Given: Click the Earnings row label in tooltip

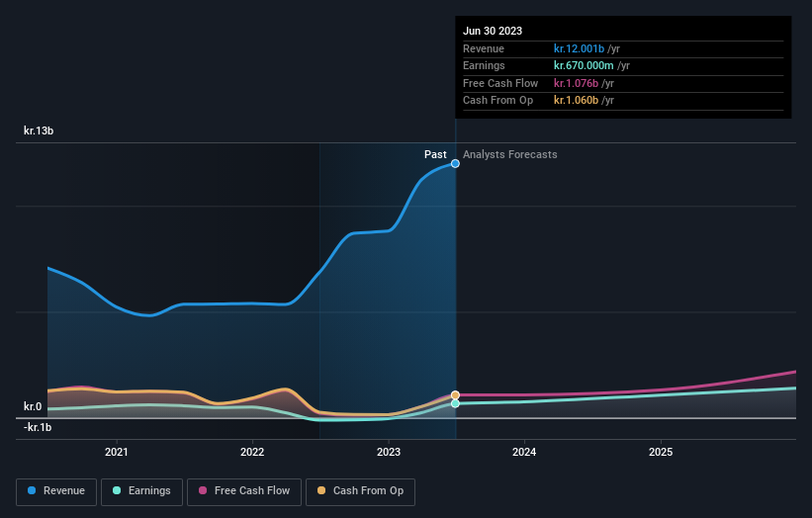Looking at the screenshot, I should tap(484, 65).
